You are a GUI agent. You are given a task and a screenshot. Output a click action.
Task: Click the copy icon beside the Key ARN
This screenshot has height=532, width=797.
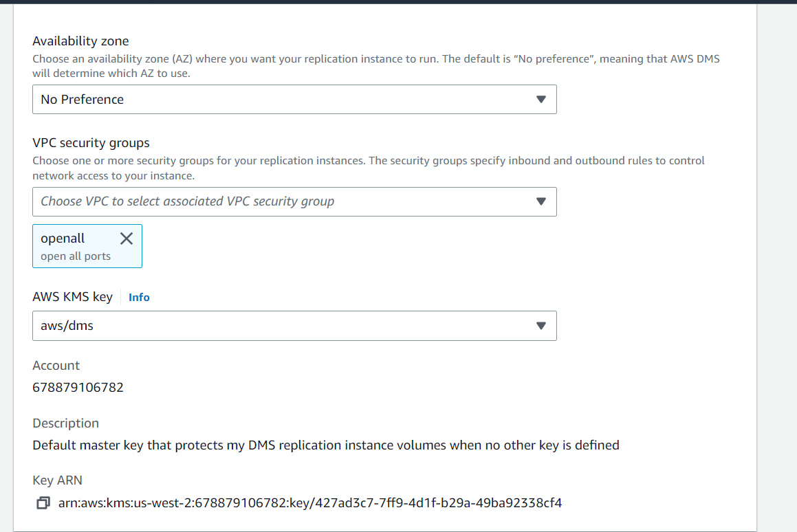[x=43, y=502]
